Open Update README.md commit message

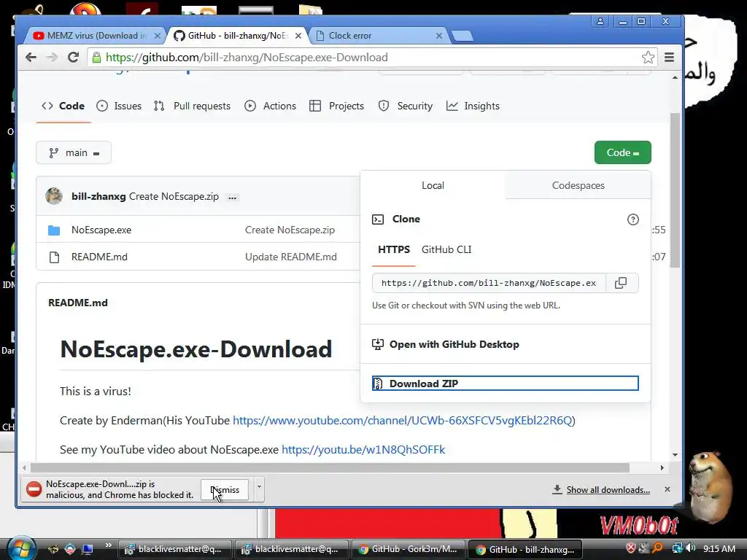tap(290, 257)
